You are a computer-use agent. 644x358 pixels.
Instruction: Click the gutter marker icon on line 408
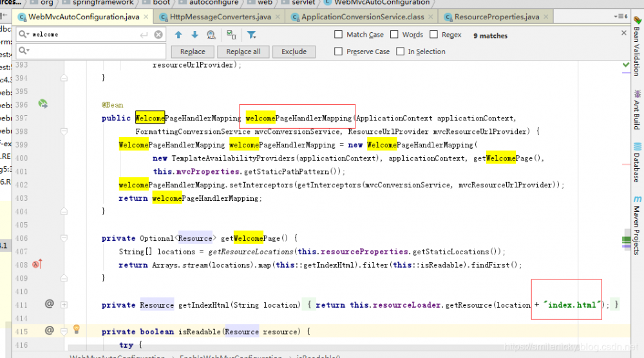point(37,265)
